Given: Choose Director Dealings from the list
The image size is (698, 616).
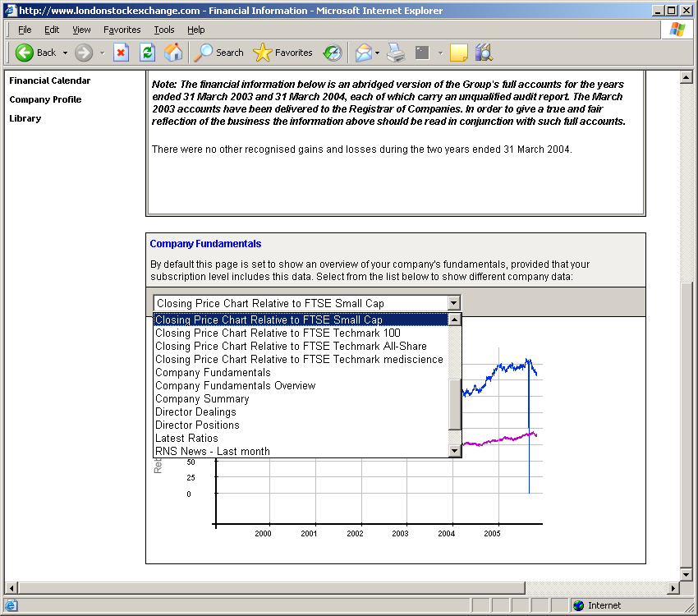Looking at the screenshot, I should (x=301, y=411).
